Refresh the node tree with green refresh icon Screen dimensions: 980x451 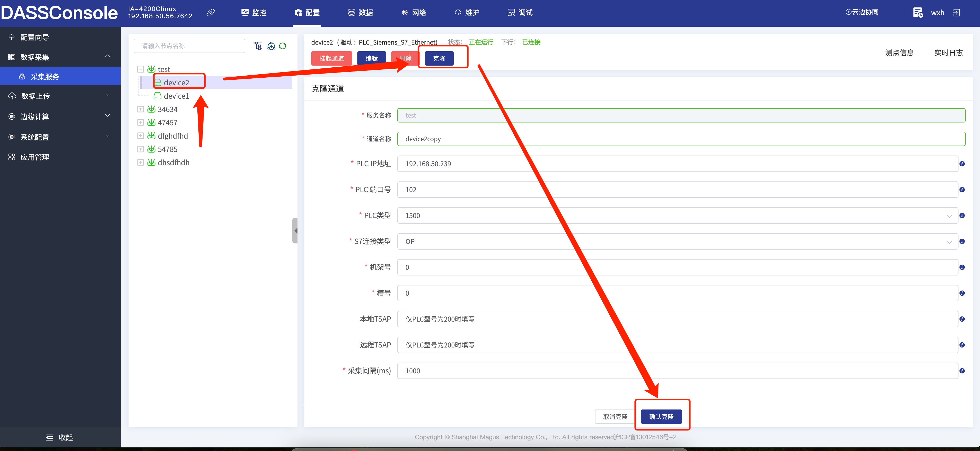283,46
